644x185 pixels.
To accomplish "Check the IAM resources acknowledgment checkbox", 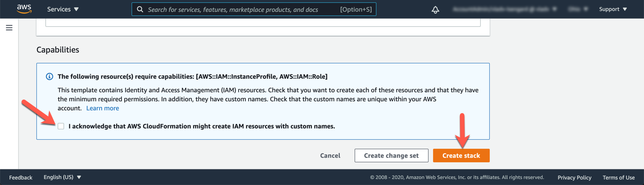I will point(61,126).
